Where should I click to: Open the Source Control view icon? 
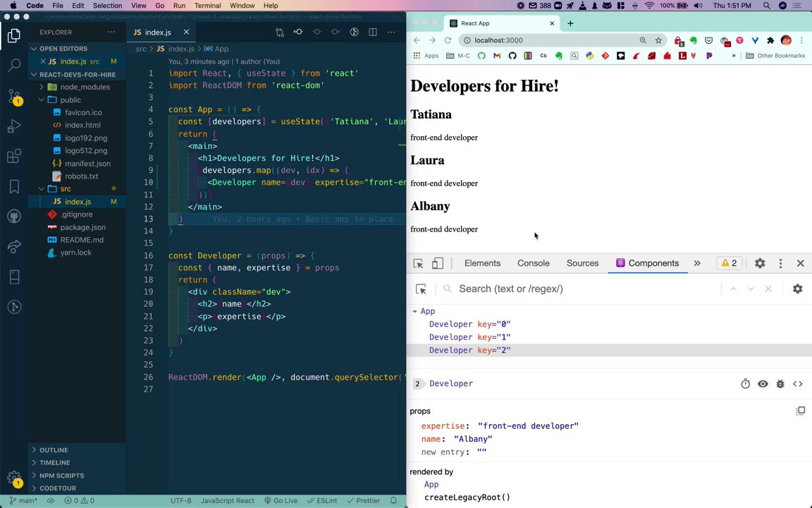click(x=14, y=97)
